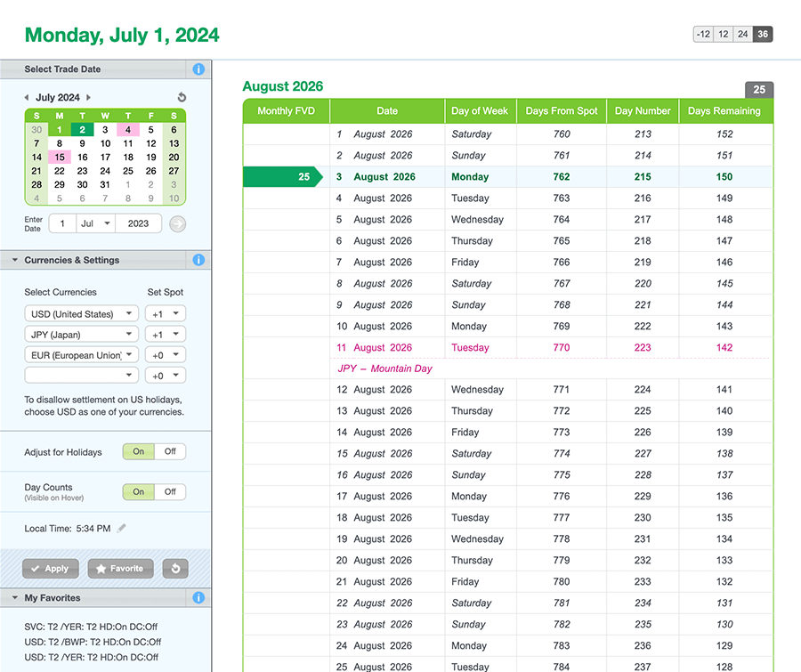This screenshot has width=801, height=672.
Task: Turn Day Counts On
Action: (139, 491)
